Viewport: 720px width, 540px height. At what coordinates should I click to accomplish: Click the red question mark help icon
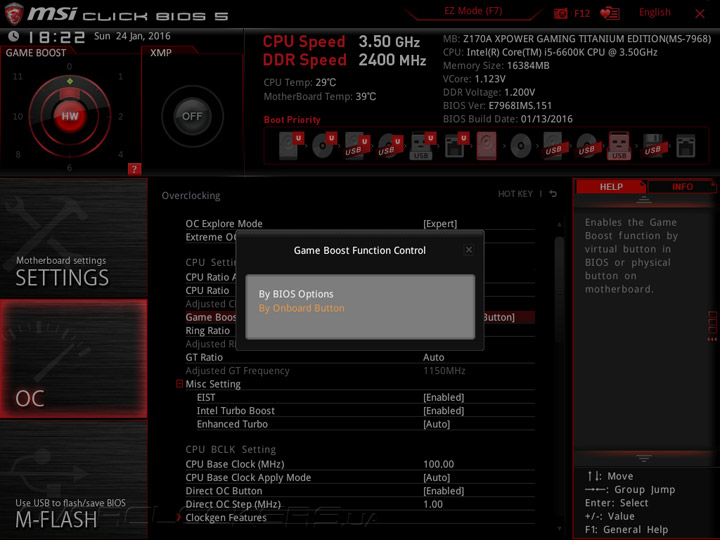tap(134, 169)
